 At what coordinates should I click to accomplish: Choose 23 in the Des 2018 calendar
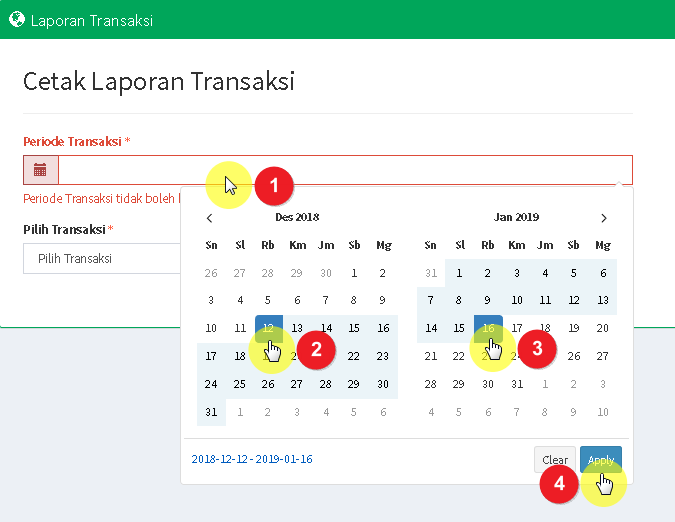pos(382,356)
